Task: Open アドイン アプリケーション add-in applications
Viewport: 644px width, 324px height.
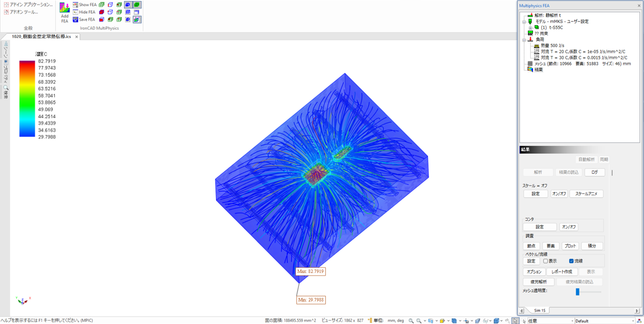Action: 29,4
